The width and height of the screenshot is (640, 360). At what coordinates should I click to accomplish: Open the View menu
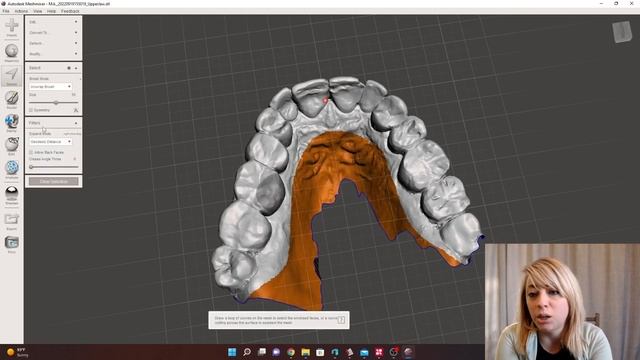click(x=38, y=11)
